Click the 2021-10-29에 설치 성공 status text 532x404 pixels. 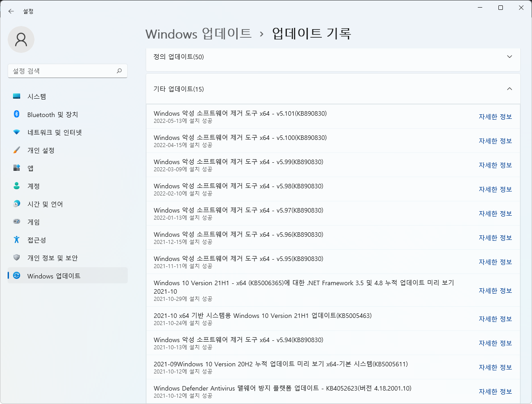tap(183, 299)
